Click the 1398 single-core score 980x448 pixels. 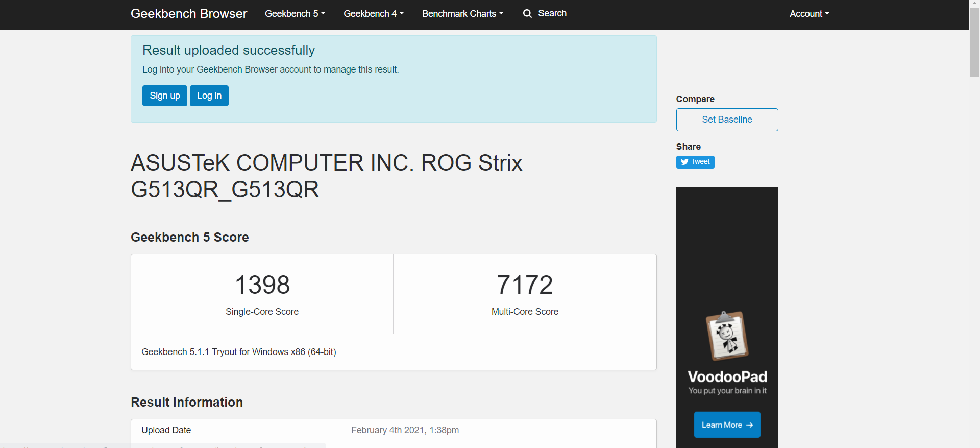[x=262, y=285]
